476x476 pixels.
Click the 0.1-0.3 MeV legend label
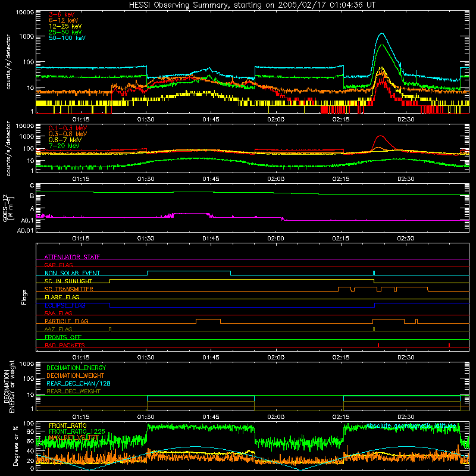click(68, 128)
